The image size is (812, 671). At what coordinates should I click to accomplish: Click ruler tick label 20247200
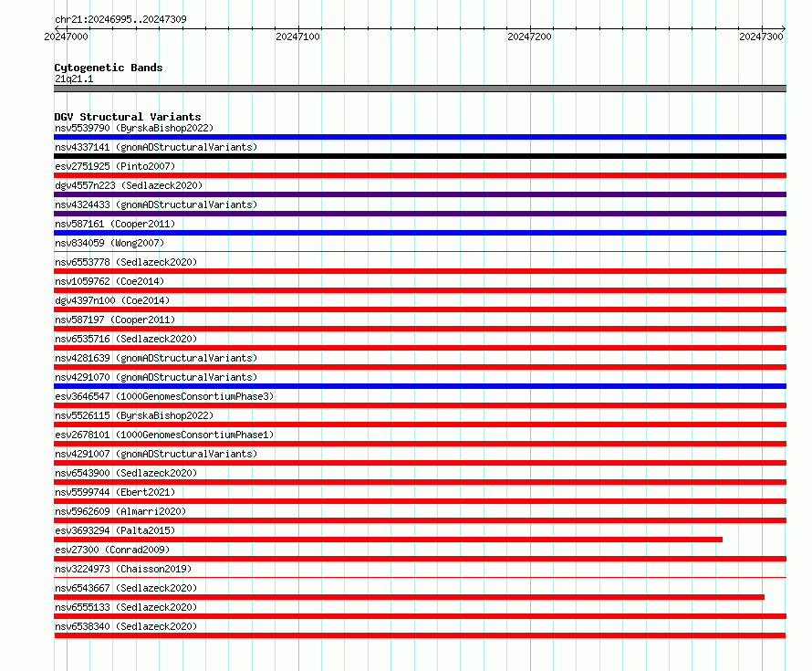(x=529, y=37)
